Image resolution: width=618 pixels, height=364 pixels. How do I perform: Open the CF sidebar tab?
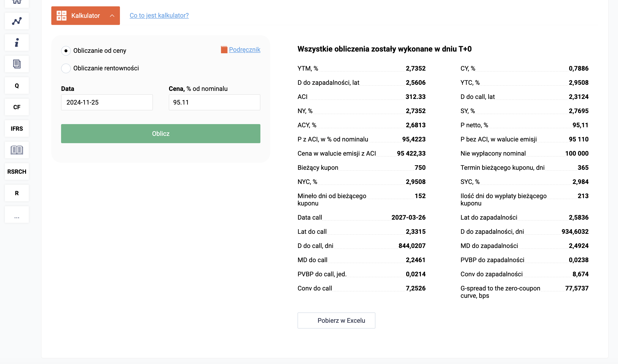(17, 107)
